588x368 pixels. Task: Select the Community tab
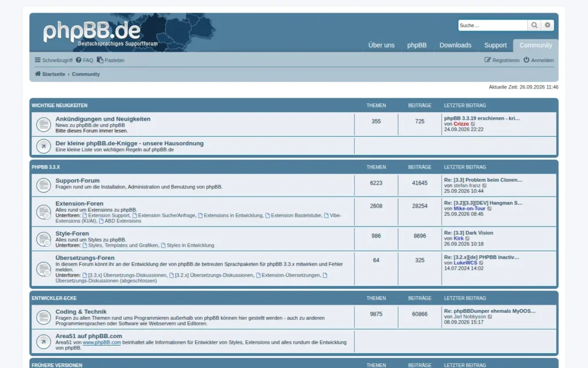(x=536, y=45)
